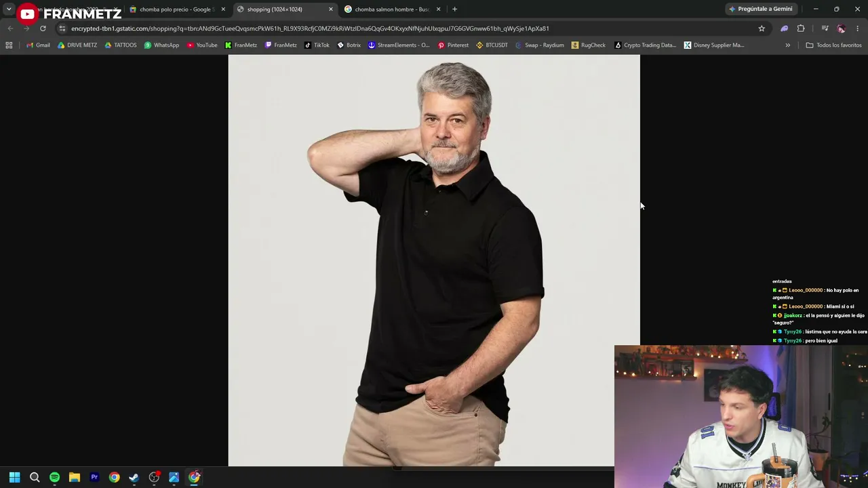This screenshot has height=488, width=868.
Task: Close the chomba polo precio tab
Action: coord(223,9)
